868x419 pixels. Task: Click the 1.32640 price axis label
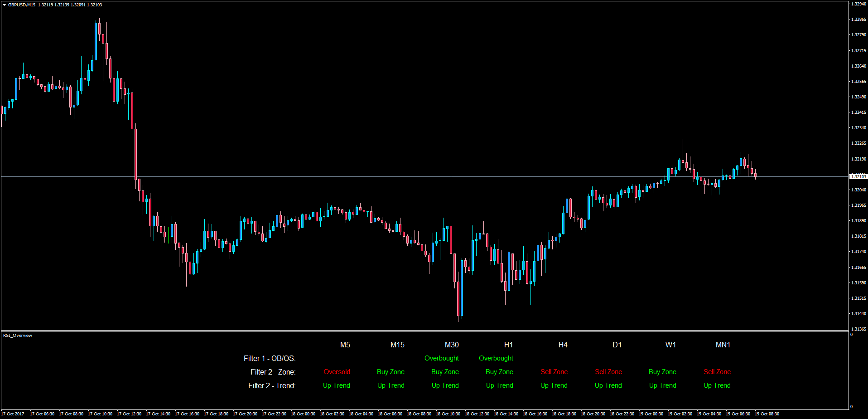click(859, 66)
